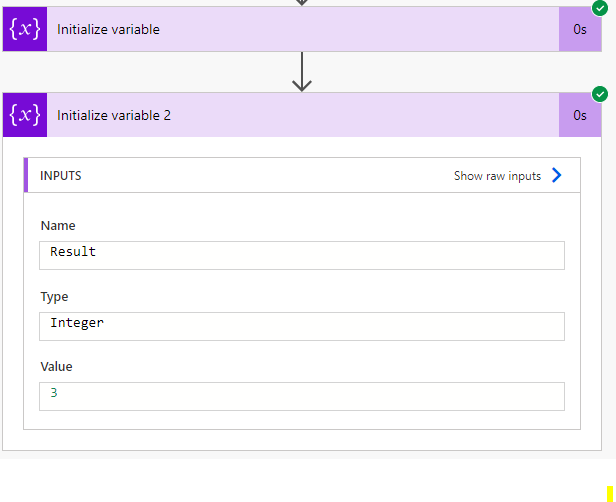Open Show raw inputs link
Image resolution: width=616 pixels, height=502 pixels.
pyautogui.click(x=497, y=176)
